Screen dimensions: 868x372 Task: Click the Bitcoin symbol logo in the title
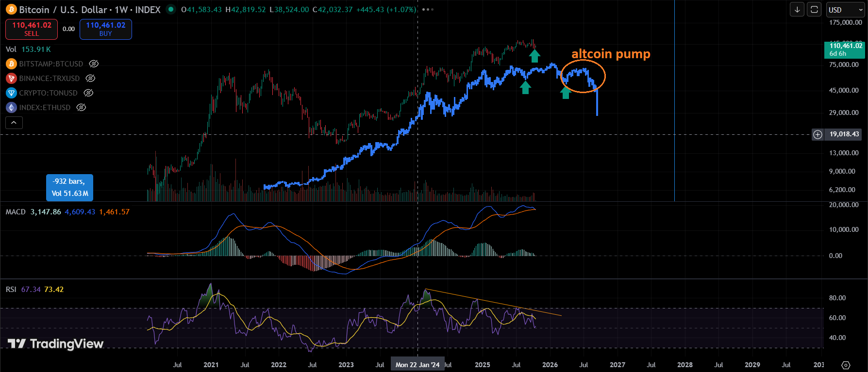(x=11, y=10)
